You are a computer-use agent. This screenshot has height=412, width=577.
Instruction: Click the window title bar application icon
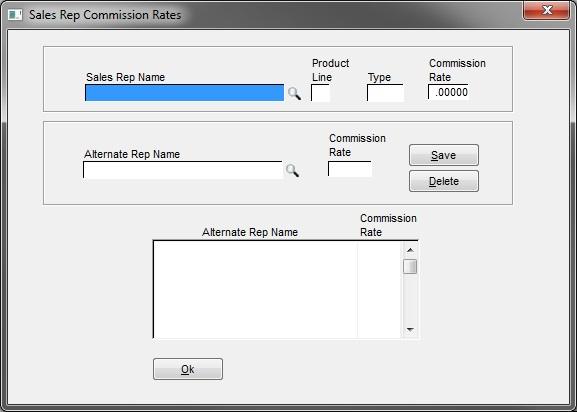point(15,15)
